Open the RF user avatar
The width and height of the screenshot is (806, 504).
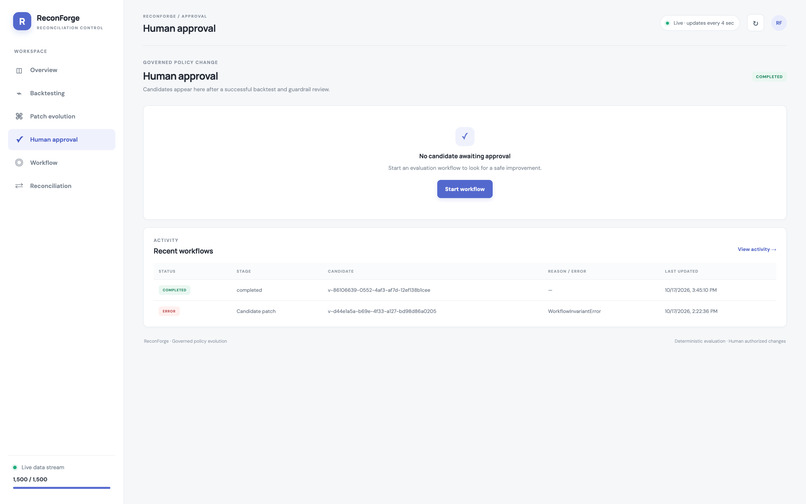point(779,23)
